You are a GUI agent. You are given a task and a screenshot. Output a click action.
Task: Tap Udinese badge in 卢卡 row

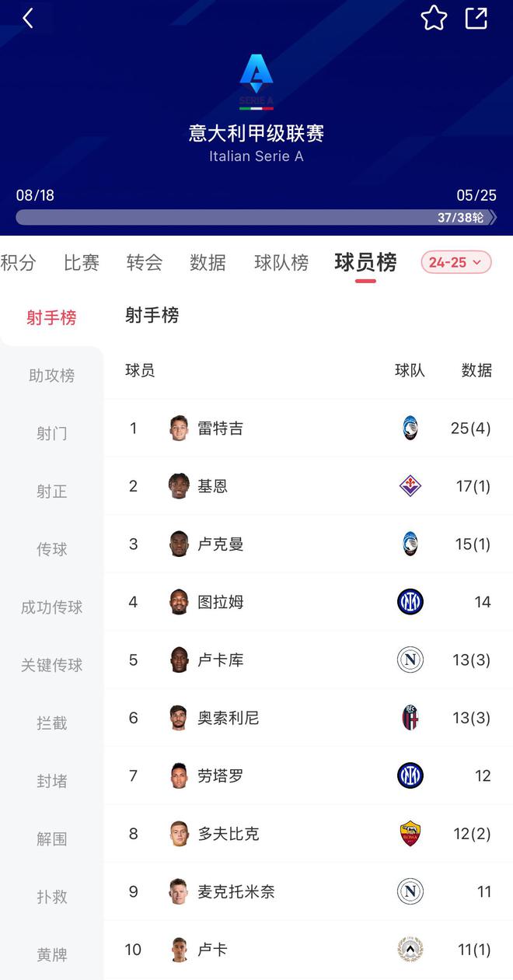410,950
